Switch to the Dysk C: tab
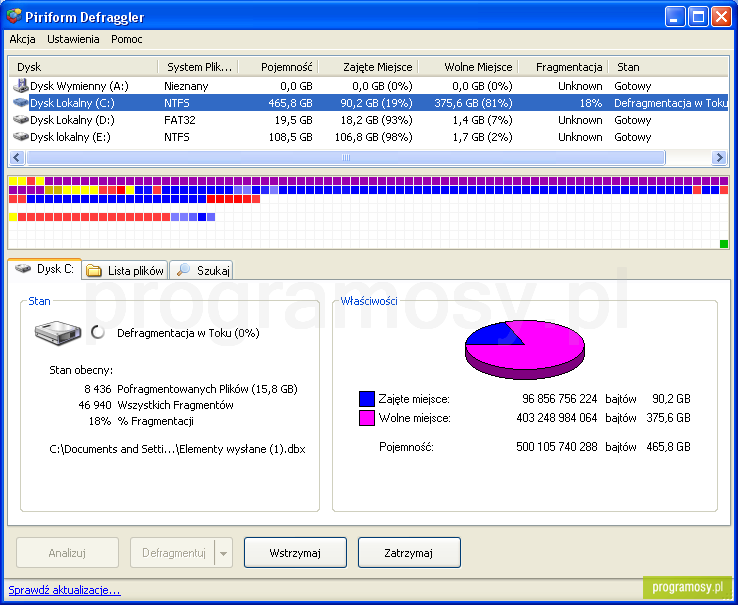738x605 pixels. click(45, 269)
